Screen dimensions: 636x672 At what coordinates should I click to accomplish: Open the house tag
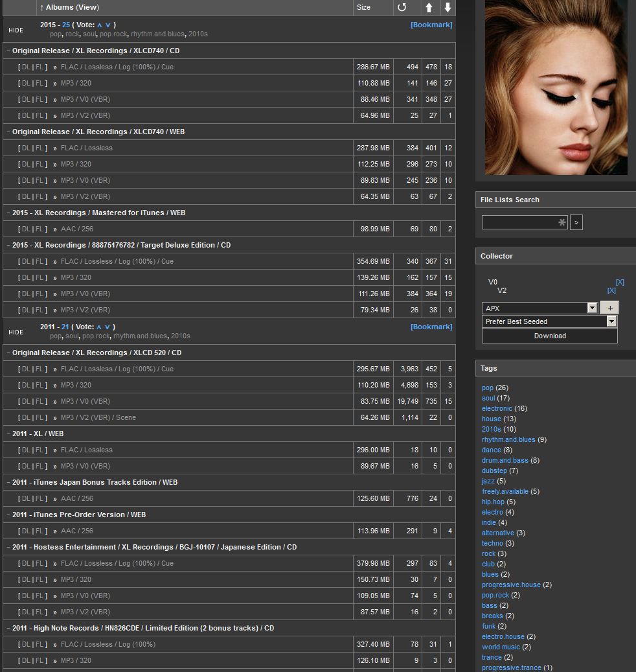click(x=491, y=419)
